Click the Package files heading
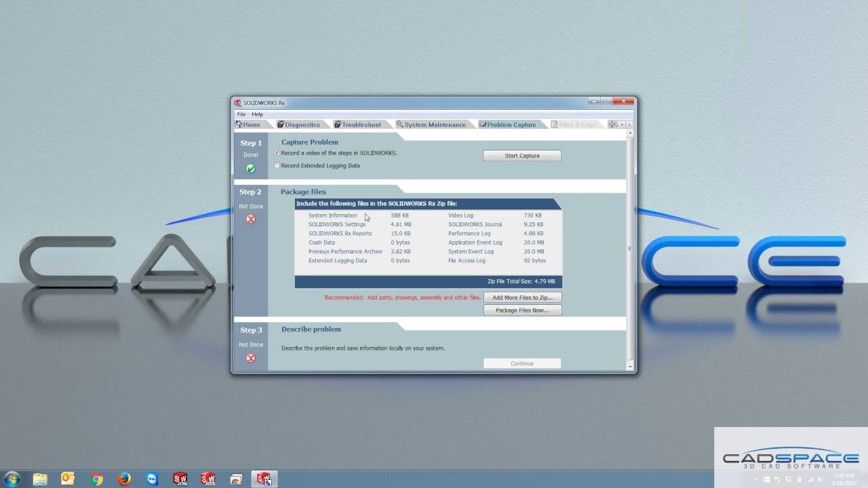This screenshot has width=868, height=488. click(303, 192)
